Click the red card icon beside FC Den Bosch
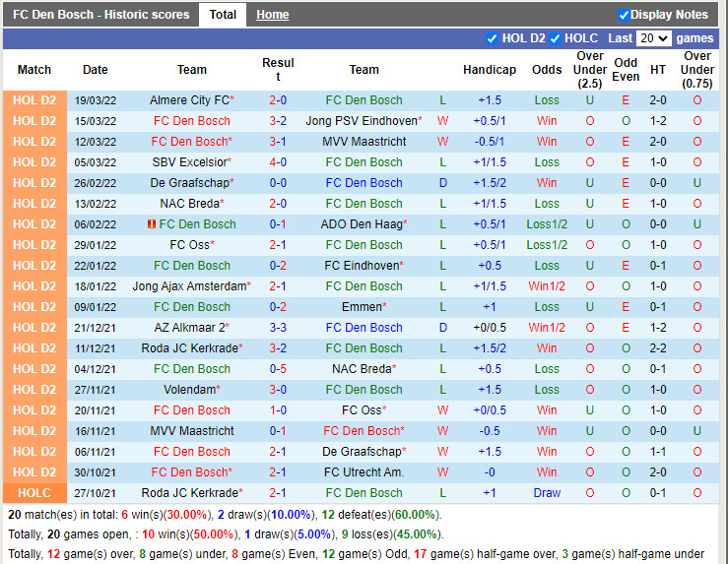Viewport: 728px width, 564px height. coord(151,224)
